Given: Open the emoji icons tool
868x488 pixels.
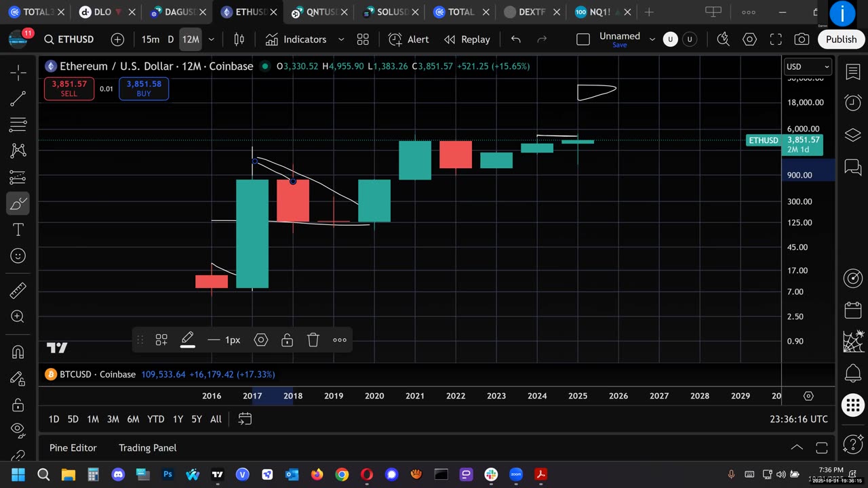Looking at the screenshot, I should [18, 256].
